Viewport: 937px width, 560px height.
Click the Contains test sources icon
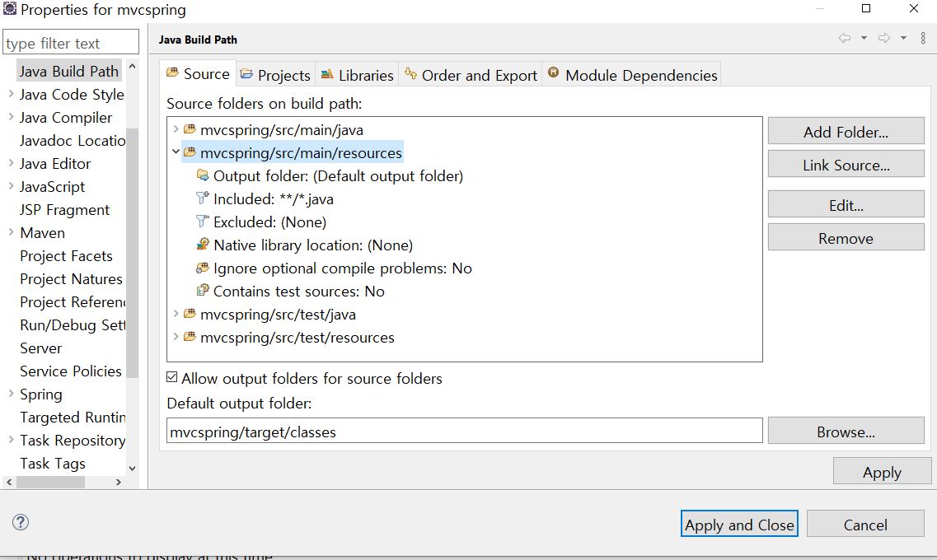(x=203, y=290)
